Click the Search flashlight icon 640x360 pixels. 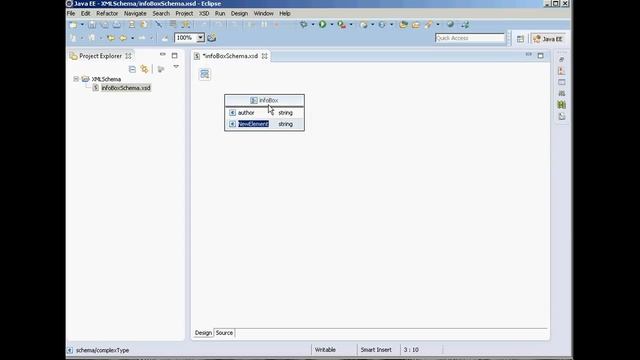[428, 25]
